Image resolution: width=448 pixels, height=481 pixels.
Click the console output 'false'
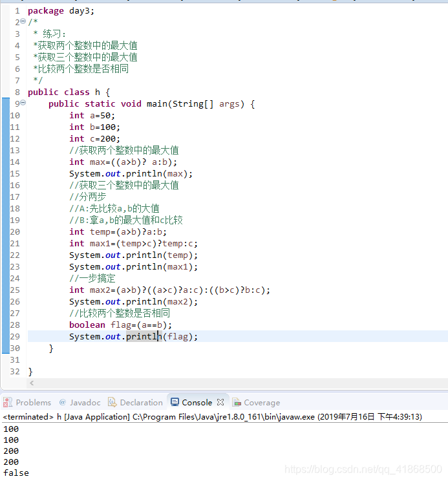pos(16,473)
